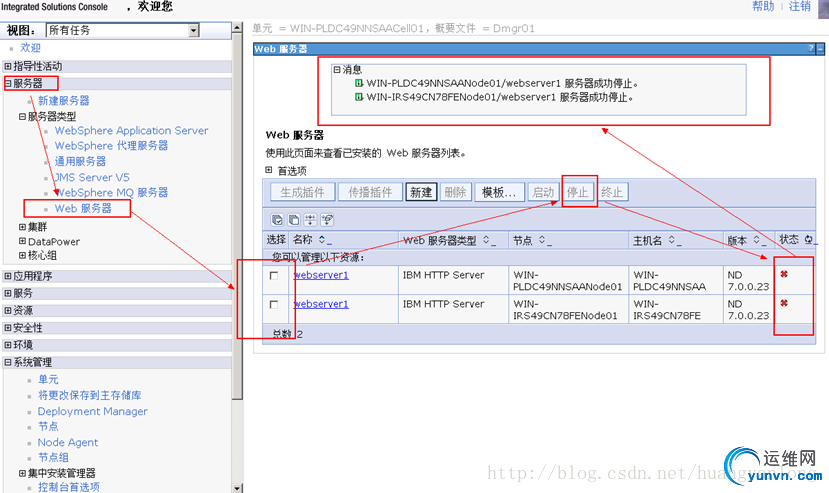
Task: Minimize Web 服务器 portlet via title bar icon
Action: coord(821,49)
